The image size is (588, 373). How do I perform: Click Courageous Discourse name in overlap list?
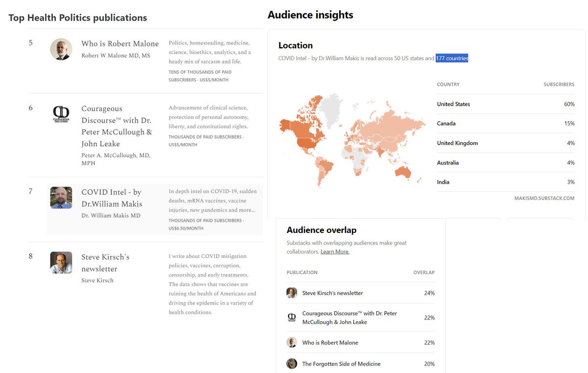click(x=350, y=318)
